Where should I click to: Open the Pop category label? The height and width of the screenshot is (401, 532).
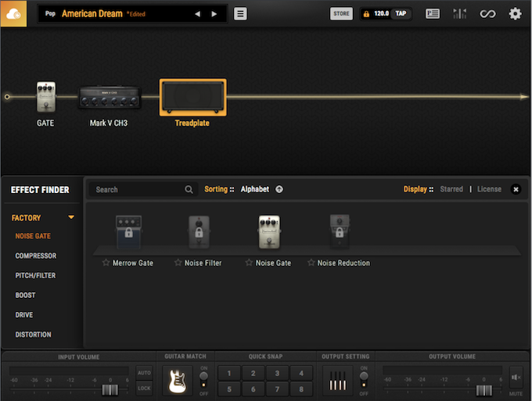pos(50,13)
